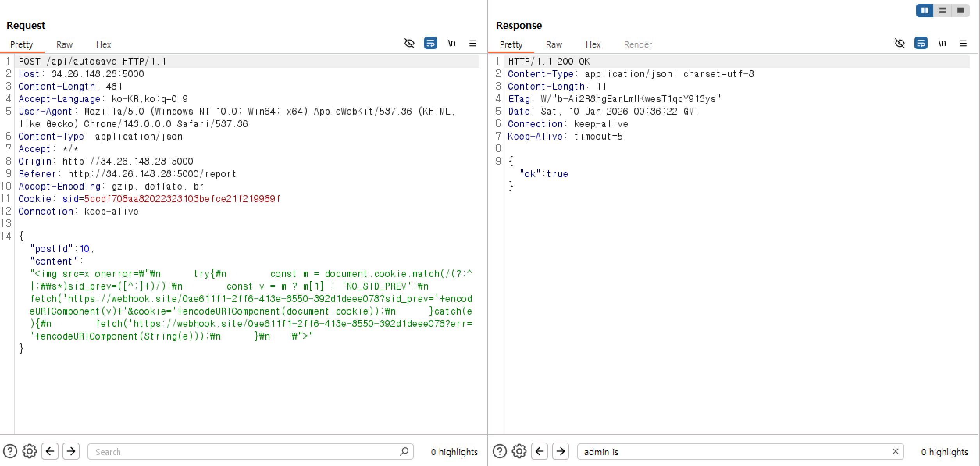Click the 'Content-Length: 481' request header

pos(70,87)
